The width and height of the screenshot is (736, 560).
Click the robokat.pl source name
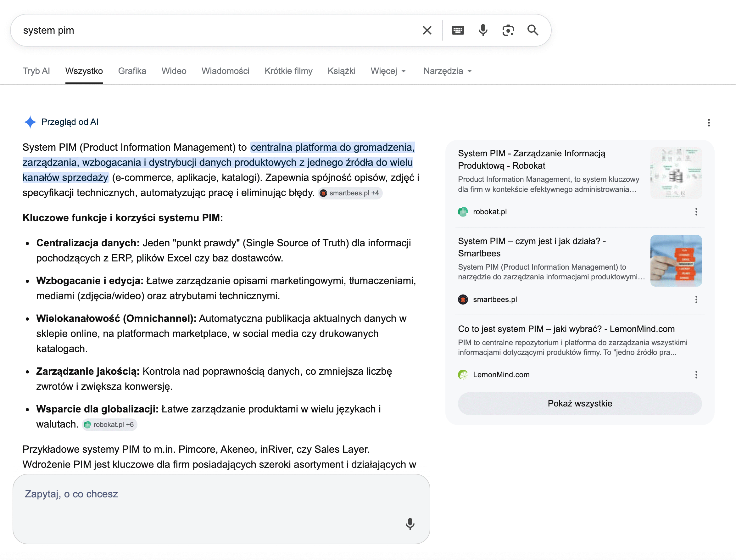point(490,212)
